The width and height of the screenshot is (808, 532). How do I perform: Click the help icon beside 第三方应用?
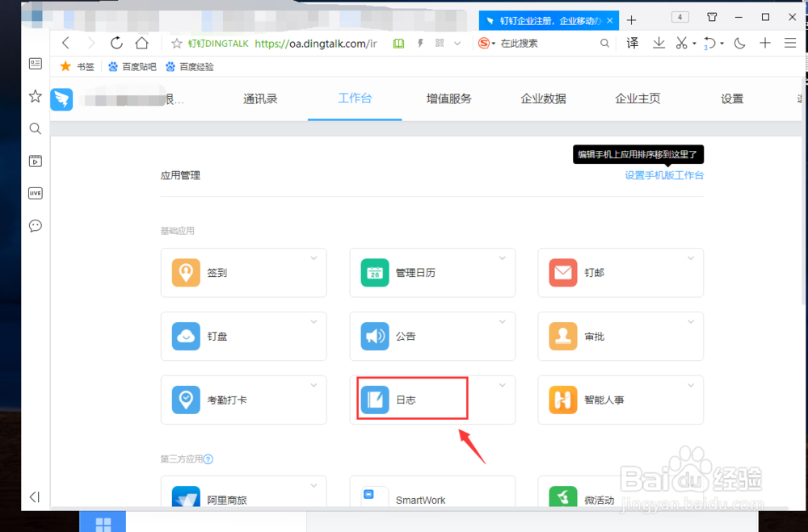click(208, 459)
